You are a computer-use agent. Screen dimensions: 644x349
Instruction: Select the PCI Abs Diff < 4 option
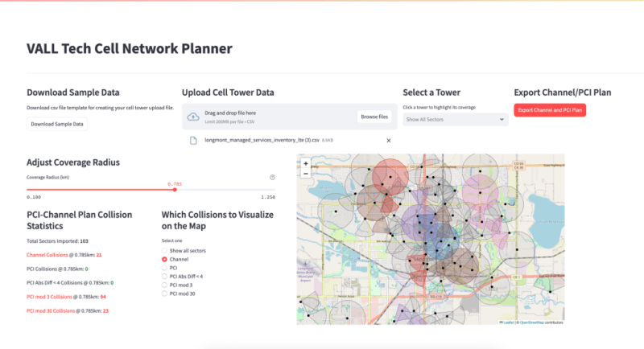tap(165, 277)
